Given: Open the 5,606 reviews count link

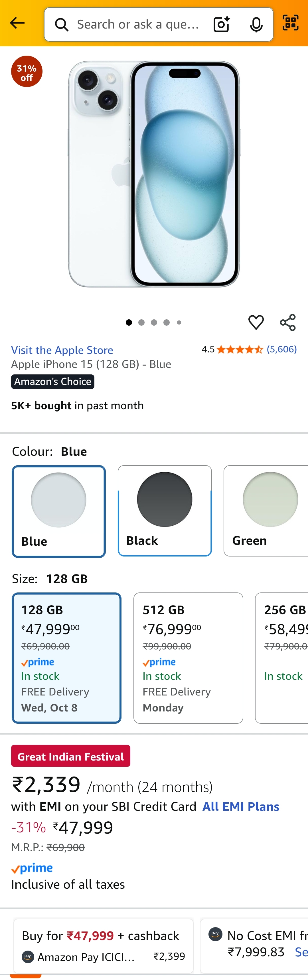Looking at the screenshot, I should click(x=281, y=349).
